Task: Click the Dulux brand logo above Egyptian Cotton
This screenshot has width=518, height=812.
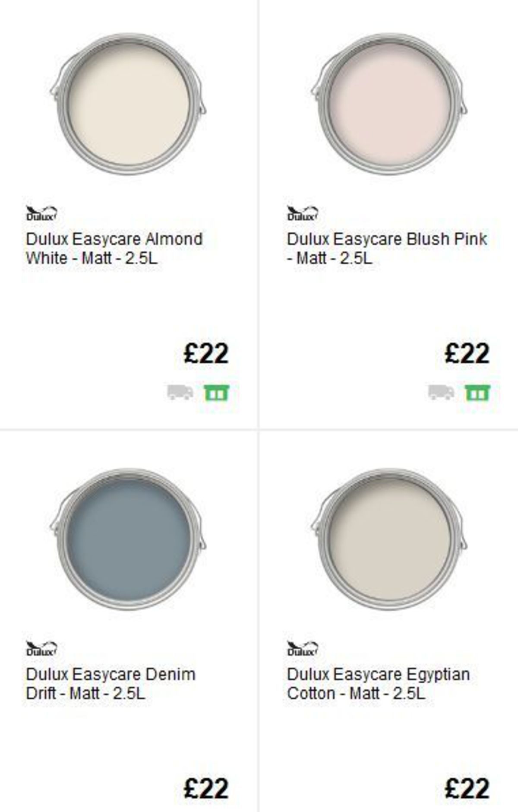Action: click(302, 647)
